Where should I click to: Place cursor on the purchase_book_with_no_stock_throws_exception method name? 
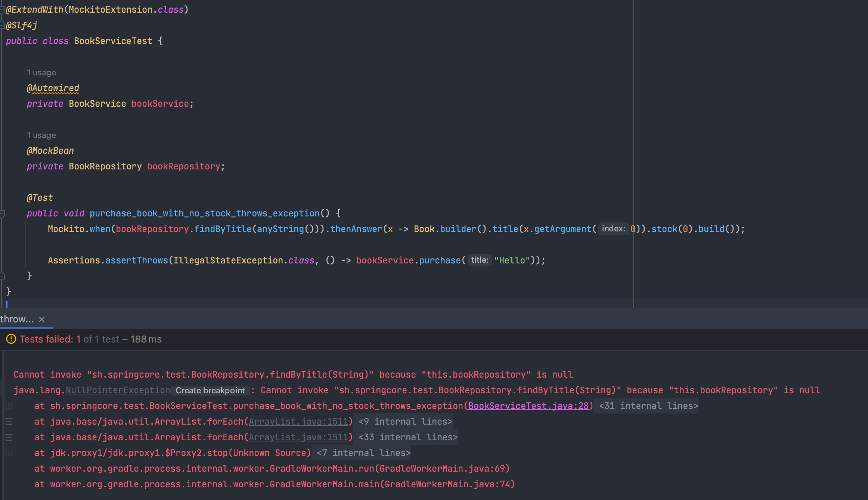tap(204, 213)
